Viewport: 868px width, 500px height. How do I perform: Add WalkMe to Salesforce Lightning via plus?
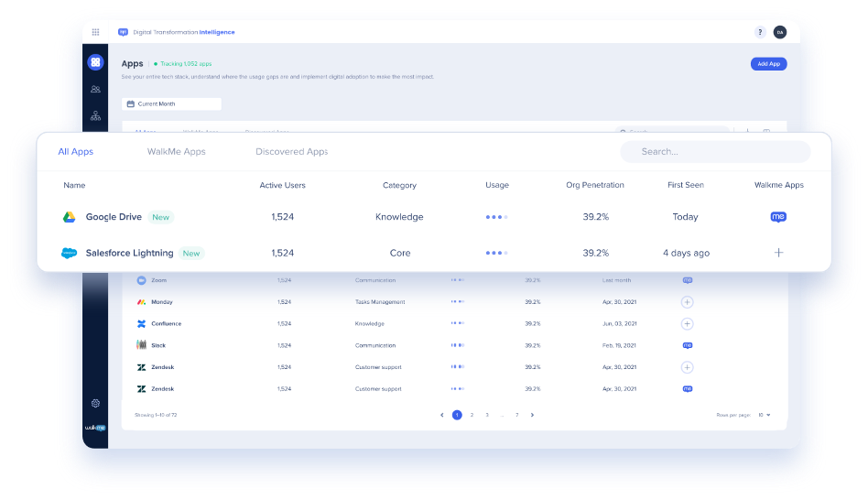coord(778,253)
